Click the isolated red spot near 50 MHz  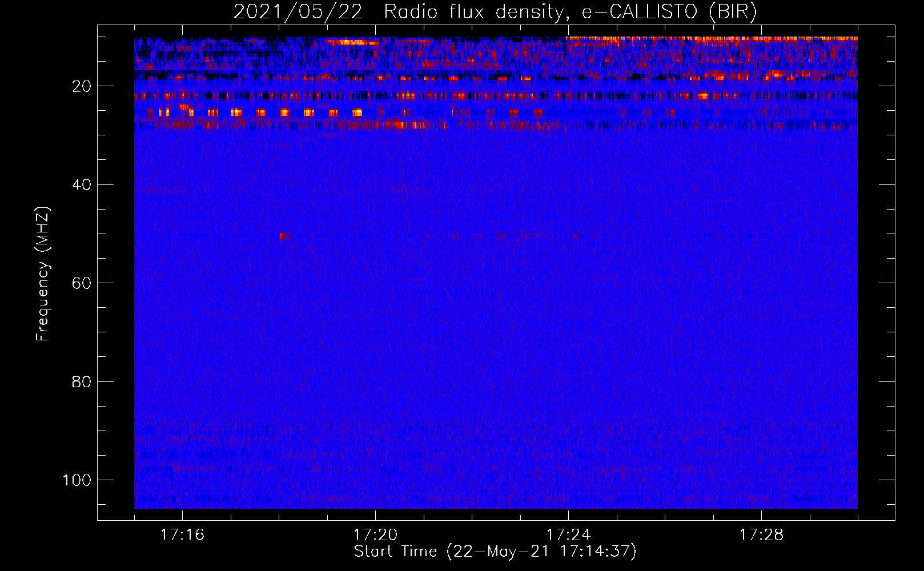tap(284, 235)
